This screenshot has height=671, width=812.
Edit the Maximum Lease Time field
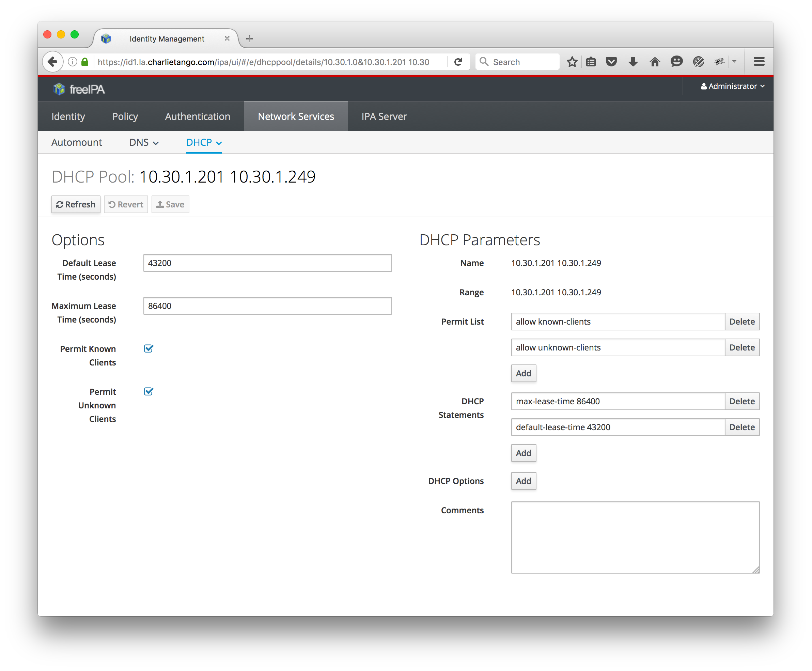tap(267, 306)
